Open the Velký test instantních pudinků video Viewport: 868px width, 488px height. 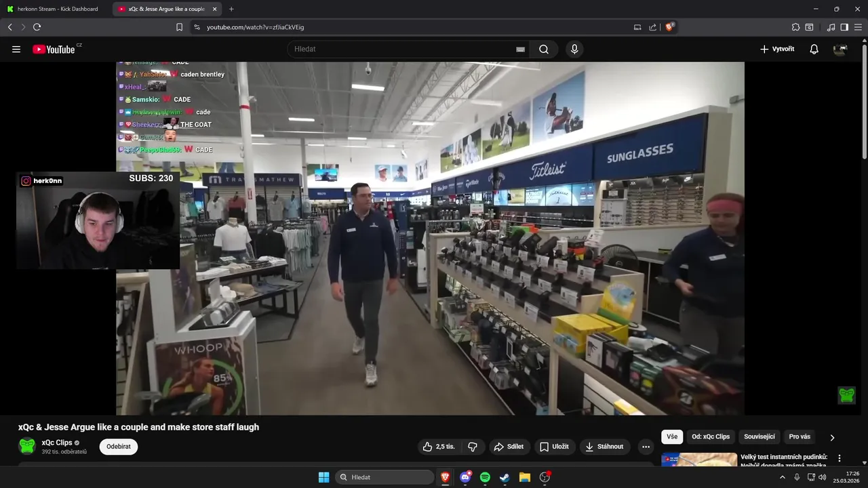click(784, 460)
